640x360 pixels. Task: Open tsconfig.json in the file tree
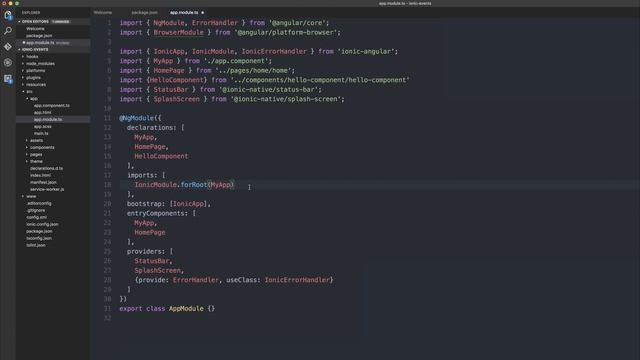click(39, 238)
